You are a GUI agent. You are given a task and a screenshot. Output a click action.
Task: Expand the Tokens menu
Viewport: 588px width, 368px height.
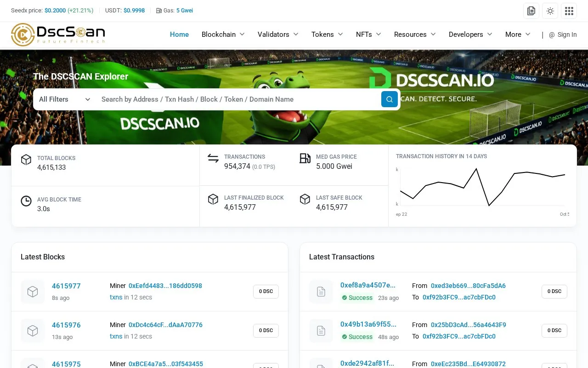pos(327,34)
